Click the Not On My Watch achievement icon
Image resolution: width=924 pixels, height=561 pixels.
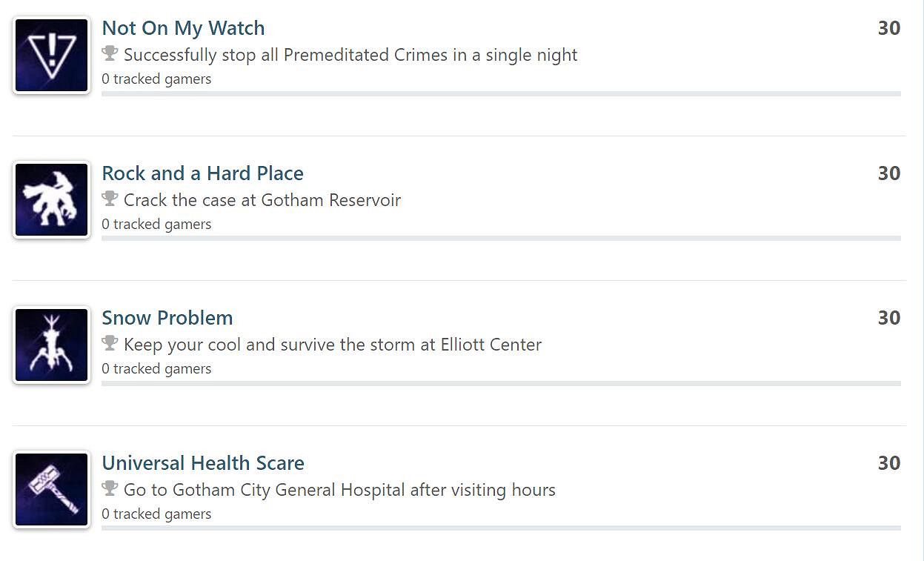pyautogui.click(x=51, y=56)
